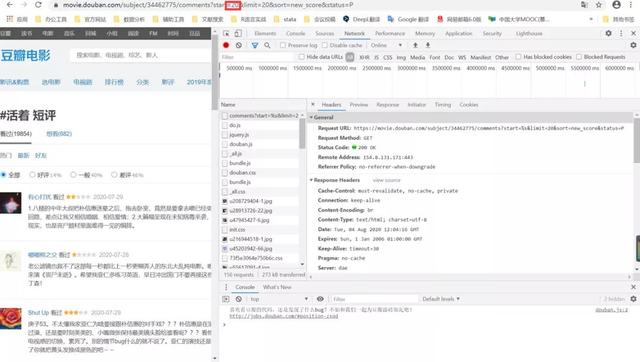The height and width of the screenshot is (362, 640).
Task: Open the Preview tab of request
Action: (358, 105)
